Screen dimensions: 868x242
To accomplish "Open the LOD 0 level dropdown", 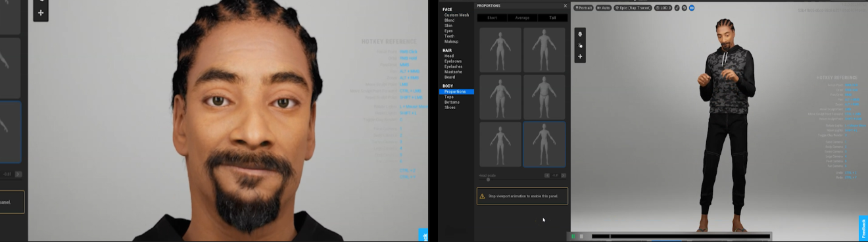I will [663, 8].
